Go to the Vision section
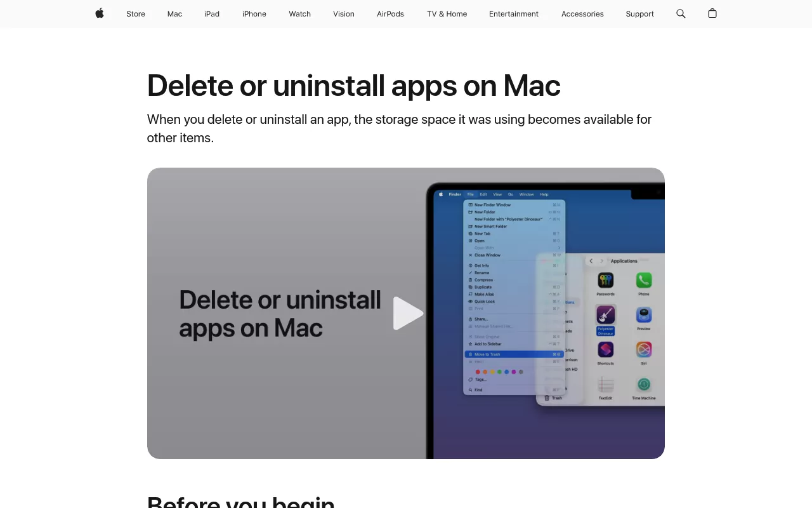 coord(344,14)
